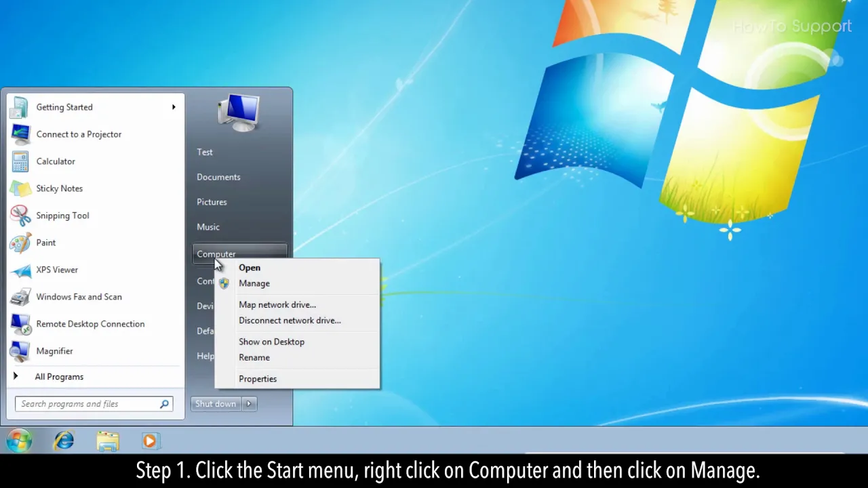Choose Rename in the context menu
Image resolution: width=868 pixels, height=488 pixels.
click(x=254, y=357)
